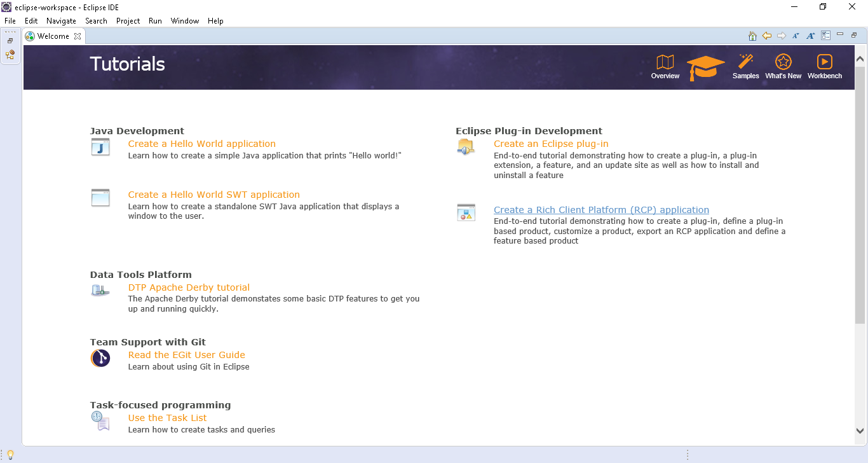The image size is (868, 463).
Task: Magnify text with the larger A icon
Action: 811,36
